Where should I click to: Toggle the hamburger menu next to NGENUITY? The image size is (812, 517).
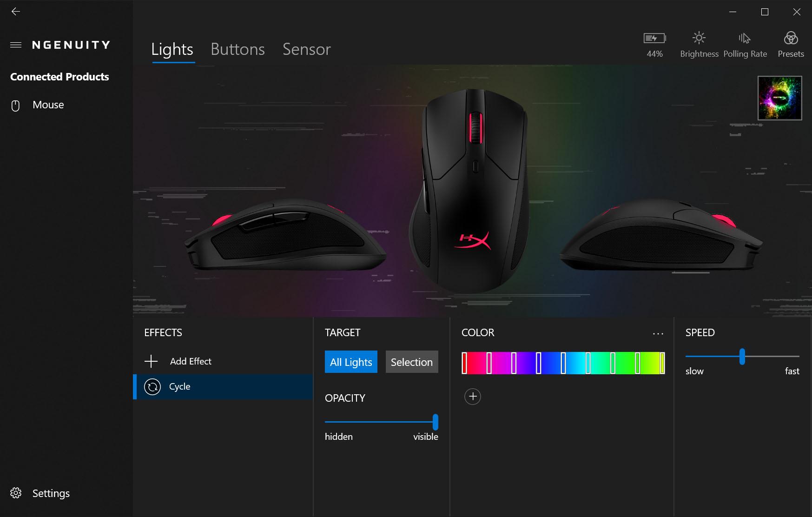tap(16, 45)
